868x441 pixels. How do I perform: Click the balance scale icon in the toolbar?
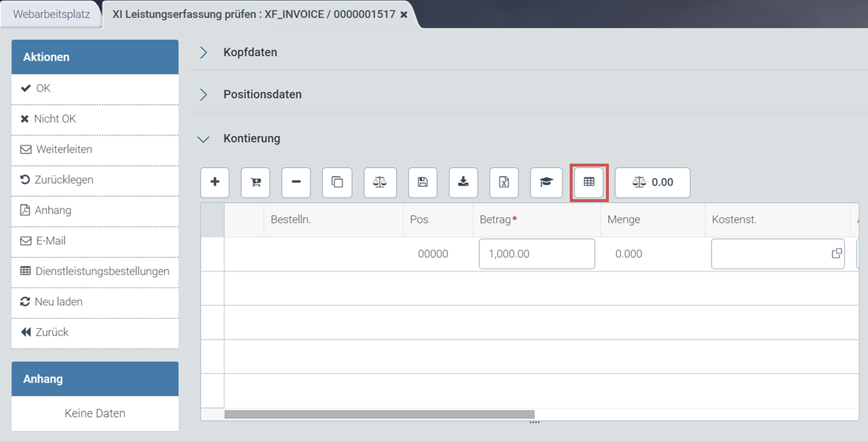(x=379, y=182)
